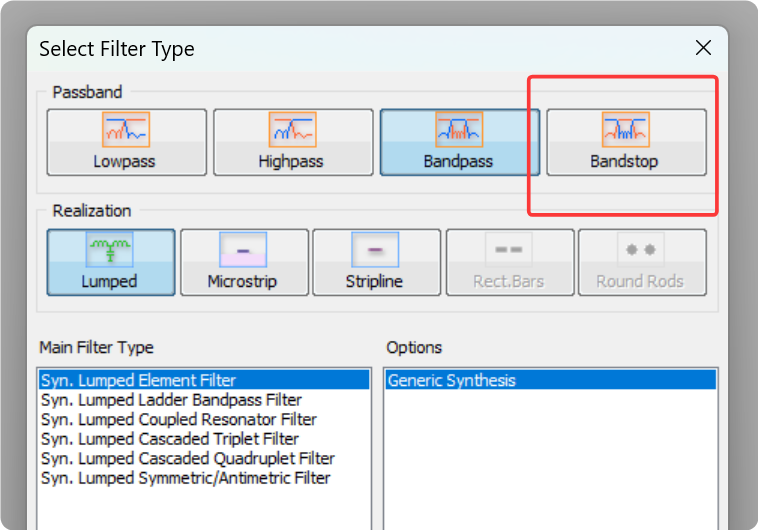Choose the Highpass passband icon
Viewport: 758px width, 530px height.
click(292, 129)
